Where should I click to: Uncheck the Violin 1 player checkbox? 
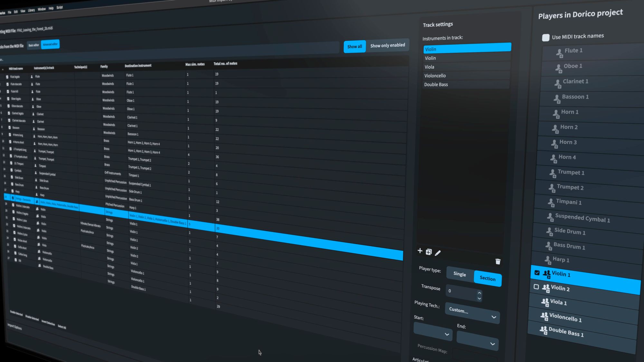[536, 273]
